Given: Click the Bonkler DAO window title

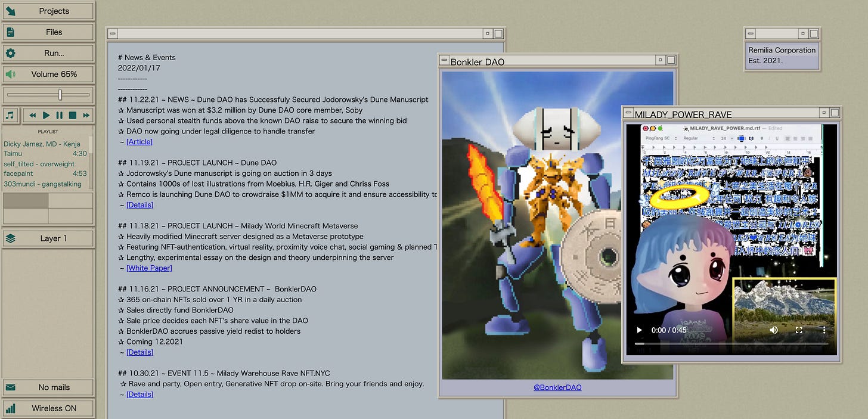Looking at the screenshot, I should (x=478, y=62).
